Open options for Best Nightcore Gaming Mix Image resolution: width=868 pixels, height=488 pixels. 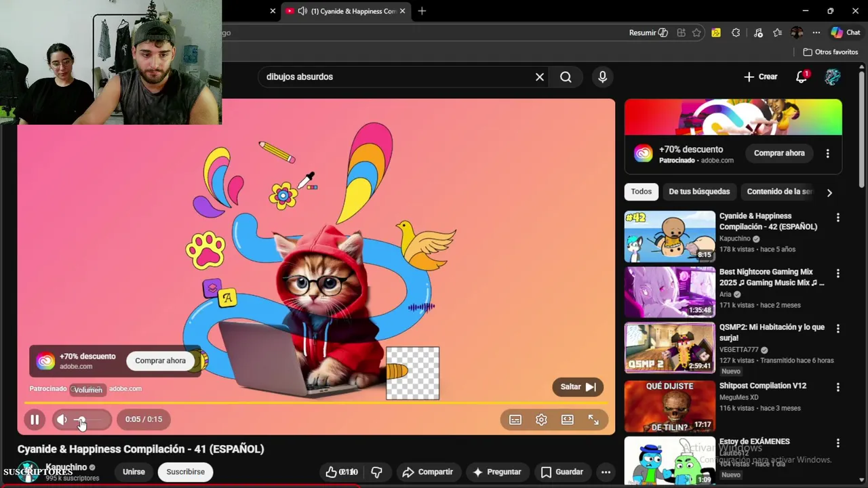pyautogui.click(x=837, y=273)
